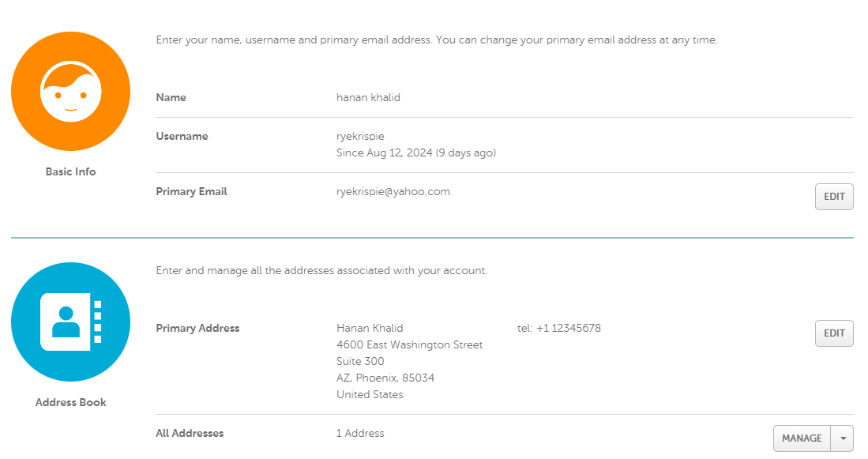Click the ryekrispie@yahoo.com email address

coord(393,191)
